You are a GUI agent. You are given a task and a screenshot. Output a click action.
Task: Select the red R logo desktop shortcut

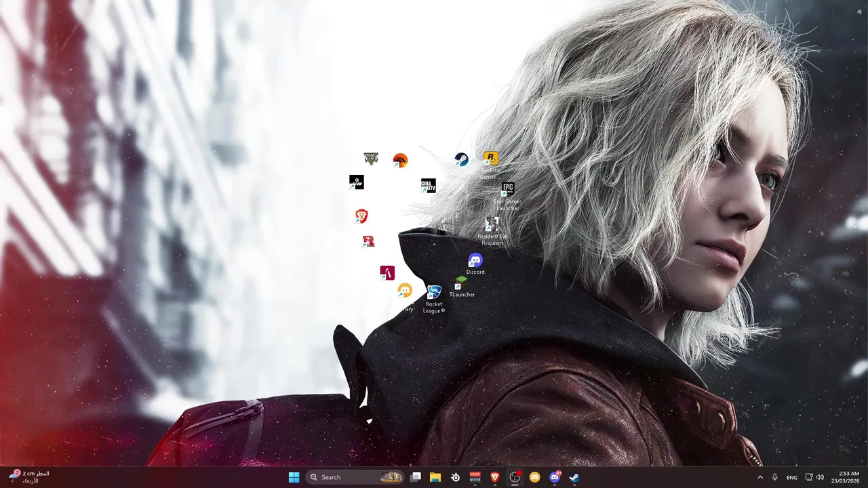pos(368,241)
